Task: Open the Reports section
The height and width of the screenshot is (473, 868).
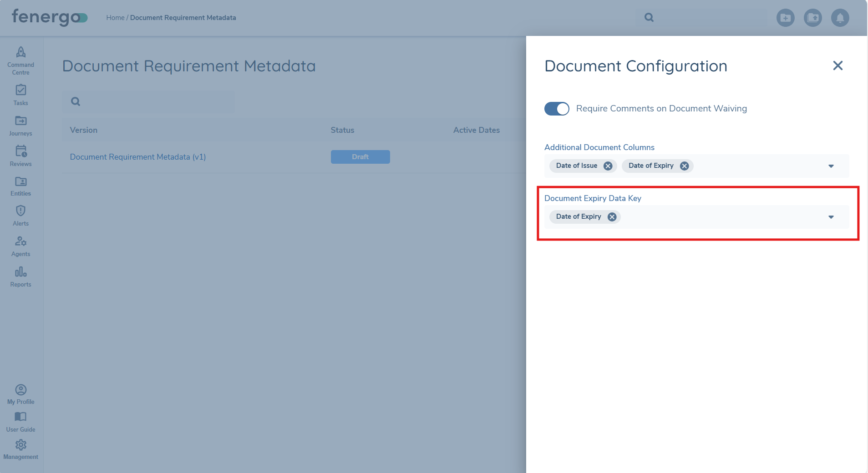Action: pos(20,274)
